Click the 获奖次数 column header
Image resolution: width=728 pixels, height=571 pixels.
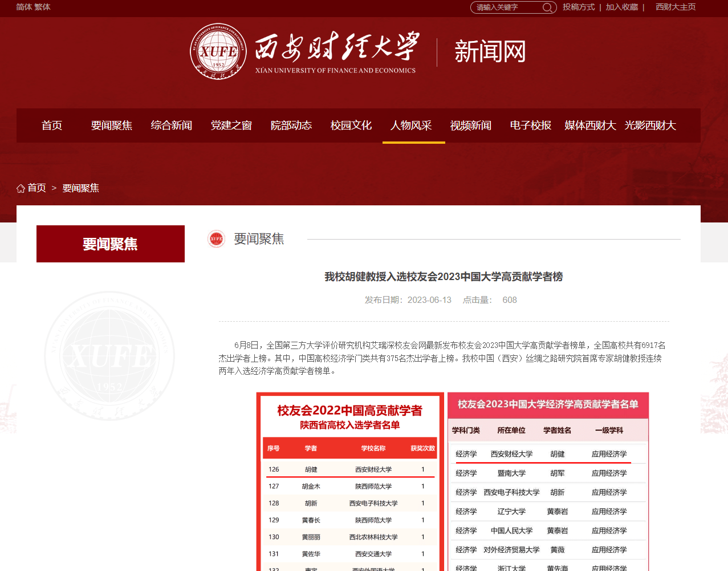pos(422,448)
